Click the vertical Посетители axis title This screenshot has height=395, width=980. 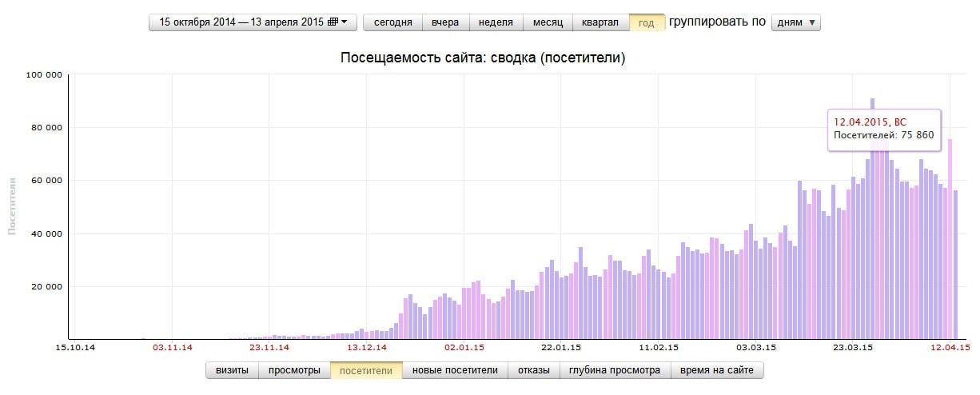[12, 207]
